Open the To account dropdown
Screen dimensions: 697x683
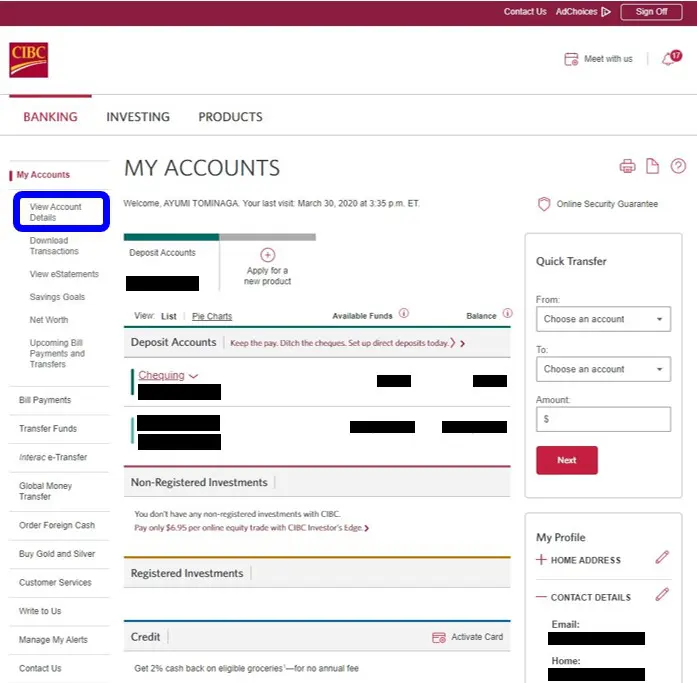603,369
